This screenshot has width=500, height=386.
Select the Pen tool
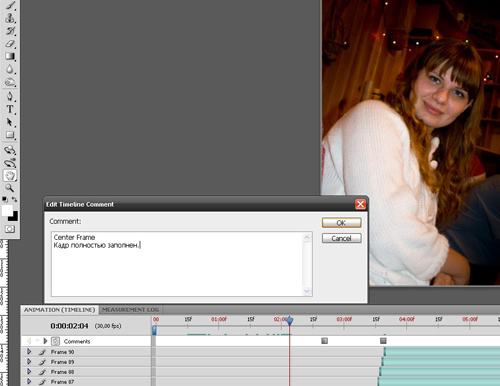click(10, 97)
